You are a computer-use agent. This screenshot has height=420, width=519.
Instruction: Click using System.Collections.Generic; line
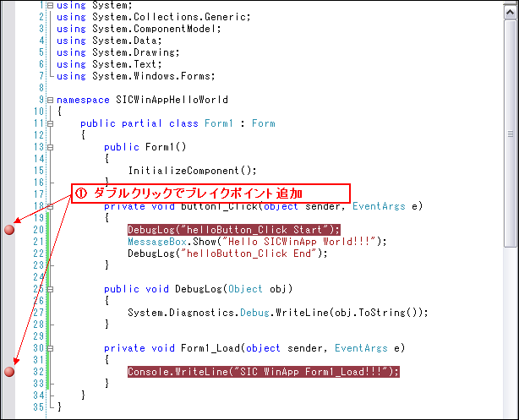click(x=154, y=17)
